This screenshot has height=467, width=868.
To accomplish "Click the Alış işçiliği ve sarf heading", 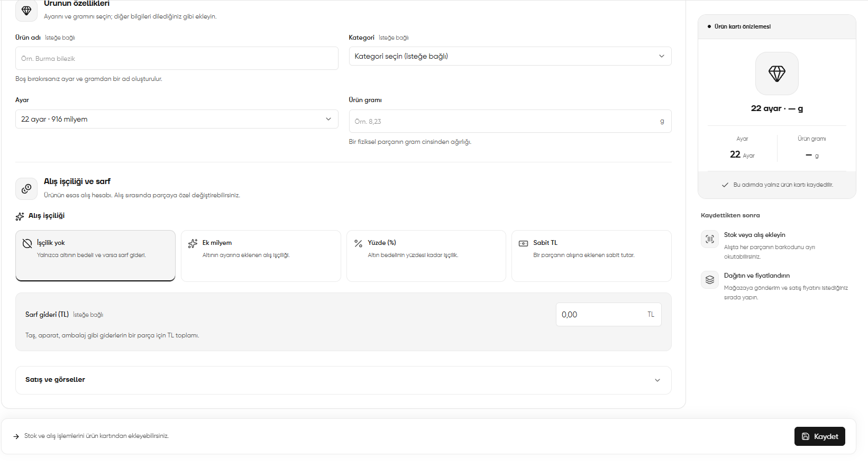I will [77, 181].
